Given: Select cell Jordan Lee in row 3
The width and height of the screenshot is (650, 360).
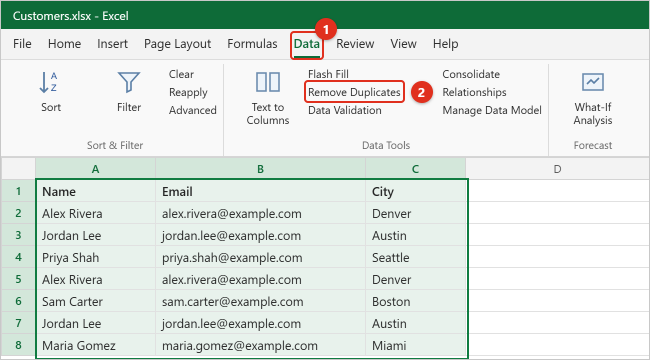Looking at the screenshot, I should tap(96, 235).
